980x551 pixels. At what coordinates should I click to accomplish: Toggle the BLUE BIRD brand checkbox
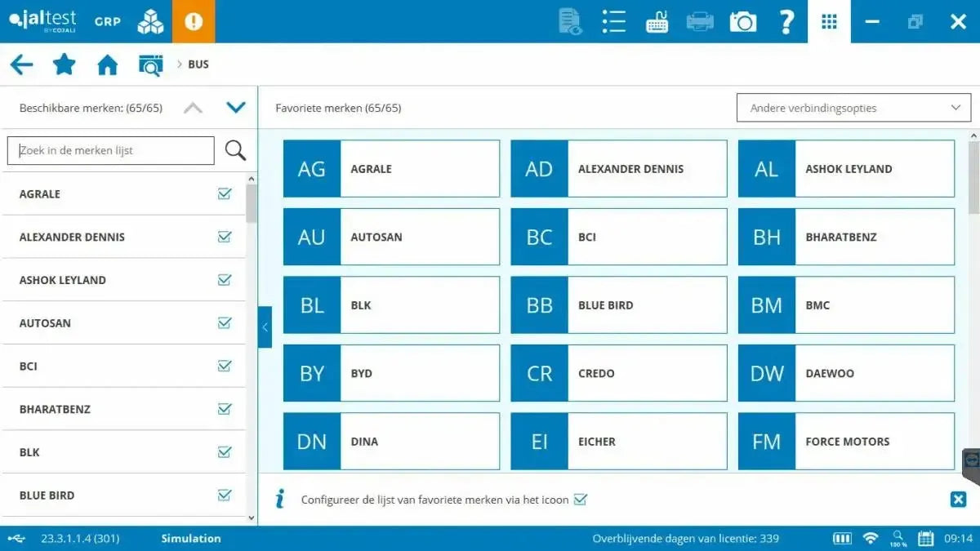[225, 495]
